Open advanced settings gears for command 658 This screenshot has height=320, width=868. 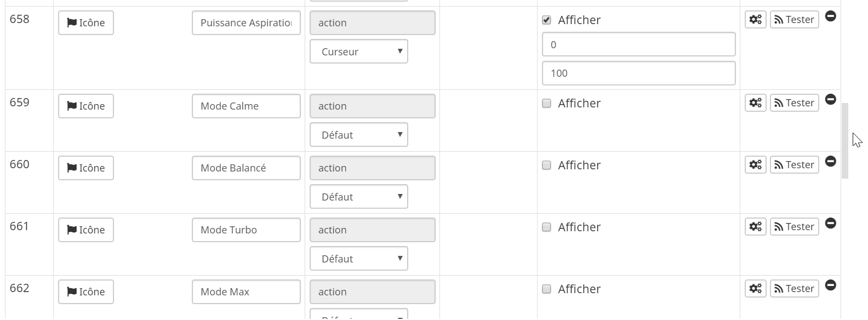tap(755, 20)
